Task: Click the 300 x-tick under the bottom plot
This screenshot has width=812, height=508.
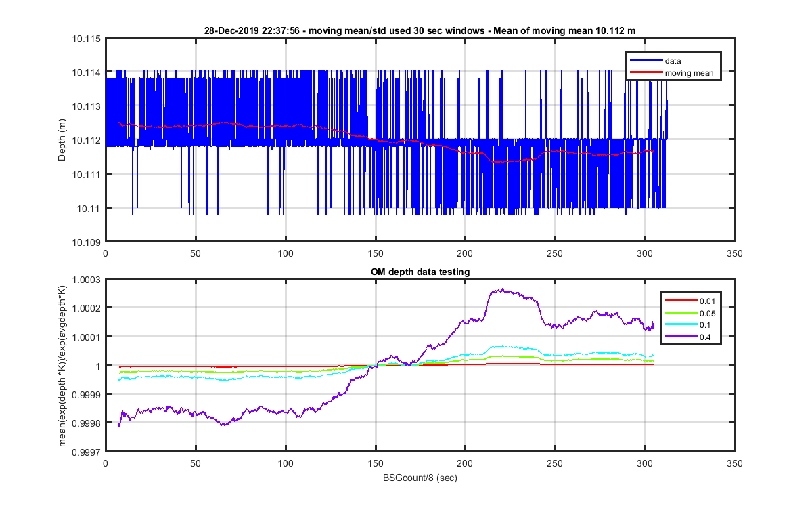Action: (x=645, y=463)
